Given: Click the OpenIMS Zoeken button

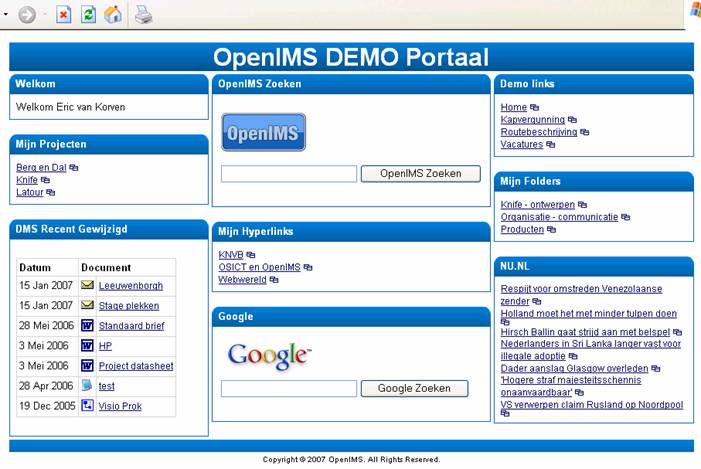Looking at the screenshot, I should pyautogui.click(x=421, y=173).
